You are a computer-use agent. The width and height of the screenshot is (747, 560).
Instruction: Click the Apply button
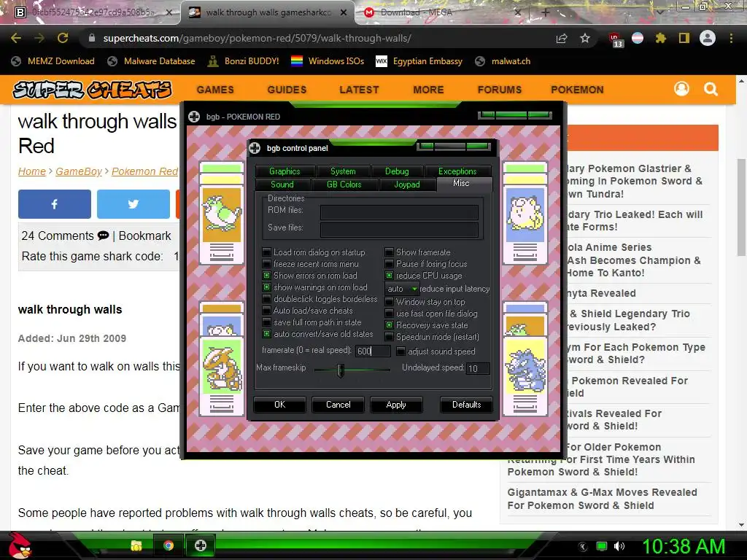(396, 405)
